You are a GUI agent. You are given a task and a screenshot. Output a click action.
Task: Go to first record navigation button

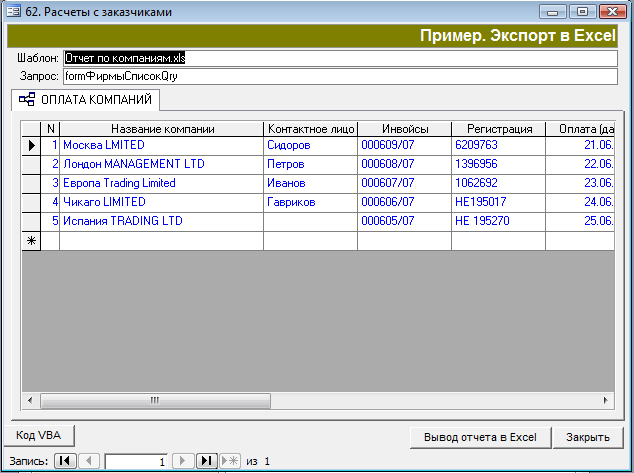65,461
